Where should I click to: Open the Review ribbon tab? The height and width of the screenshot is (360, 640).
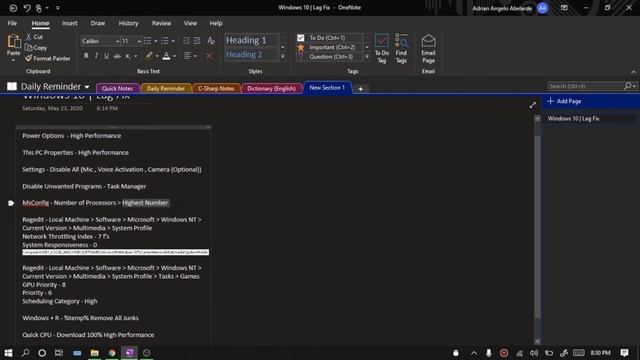click(x=161, y=23)
